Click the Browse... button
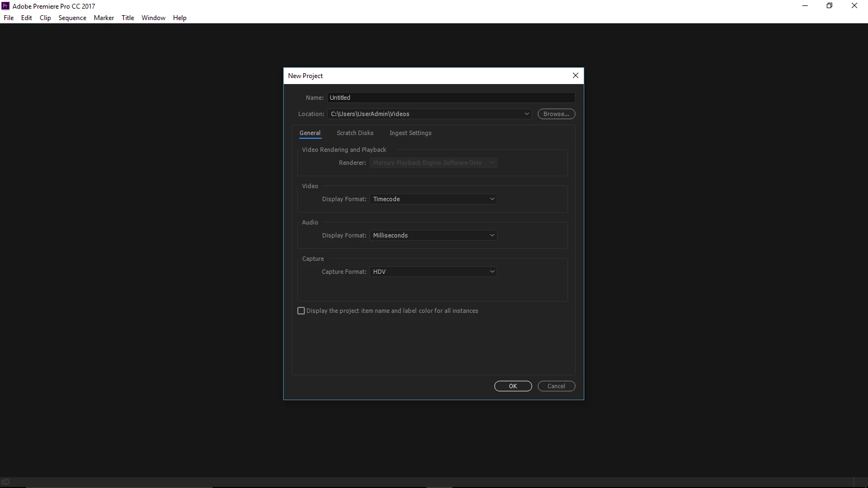The width and height of the screenshot is (868, 488). (556, 114)
